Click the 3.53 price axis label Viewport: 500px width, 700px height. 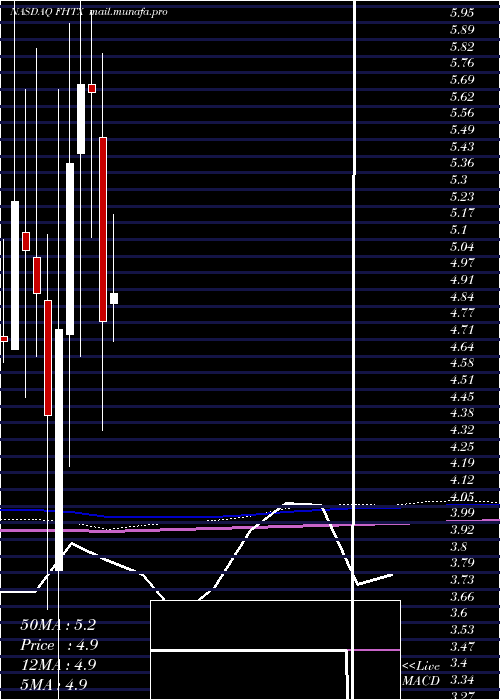[x=462, y=630]
